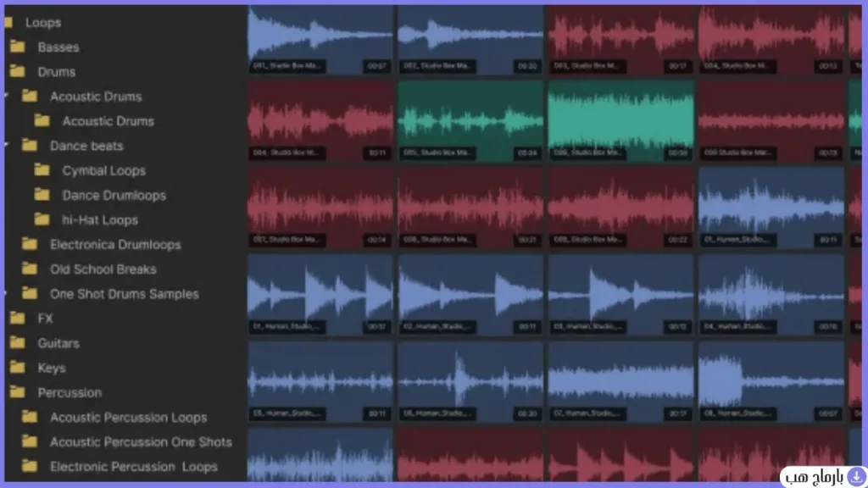Viewport: 868px width, 488px height.
Task: Expand the One Shot Drums Samples arrow
Action: (6, 294)
